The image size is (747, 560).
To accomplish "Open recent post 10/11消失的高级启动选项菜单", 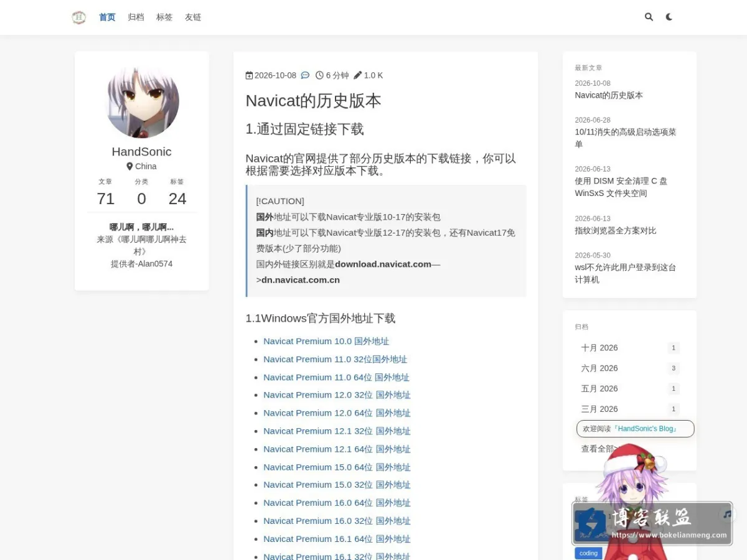I will point(626,138).
